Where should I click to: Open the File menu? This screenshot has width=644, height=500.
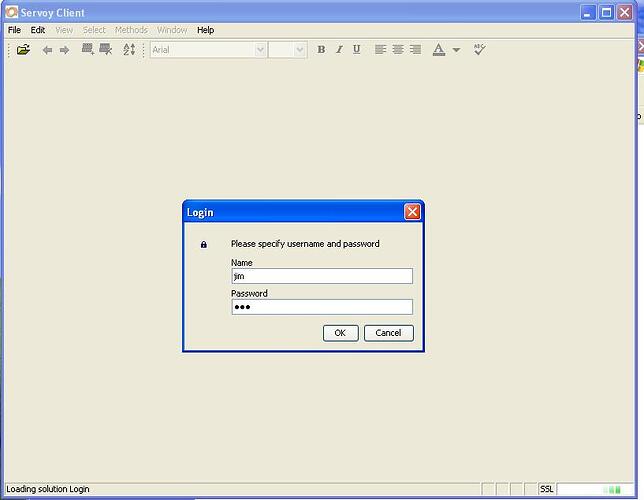pos(14,30)
